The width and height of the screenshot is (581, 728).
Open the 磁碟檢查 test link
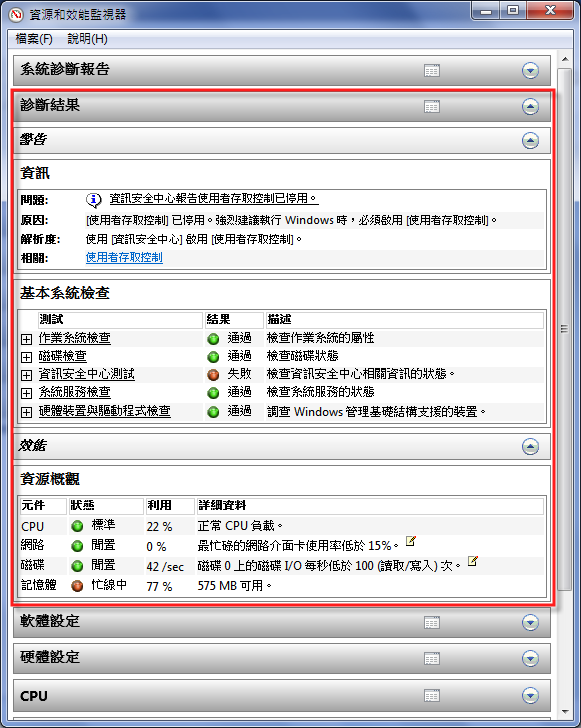pos(62,356)
